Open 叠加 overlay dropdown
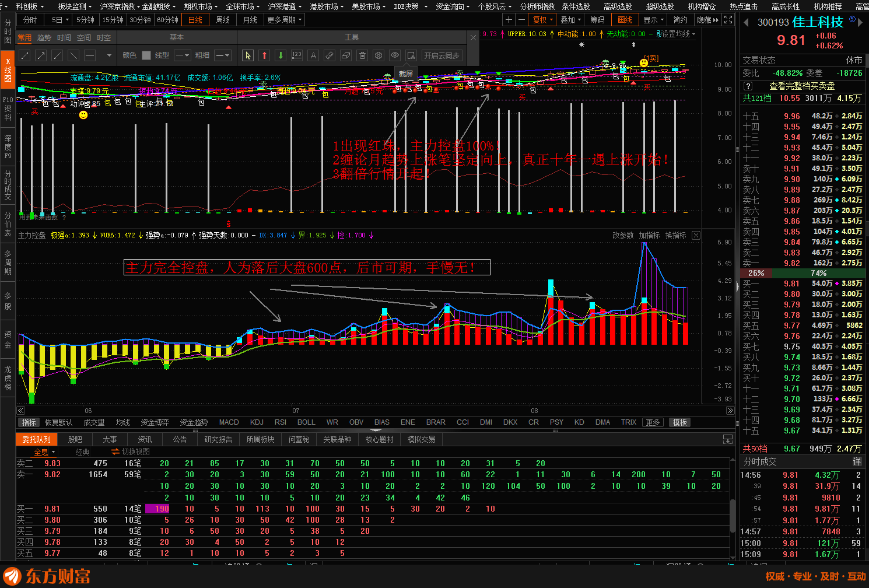The image size is (869, 588). click(x=571, y=20)
